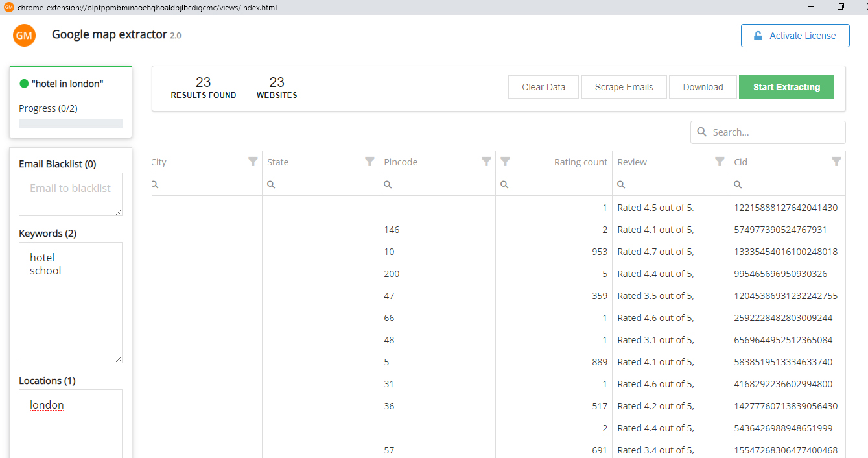
Task: Open the State column filter icon
Action: point(369,162)
